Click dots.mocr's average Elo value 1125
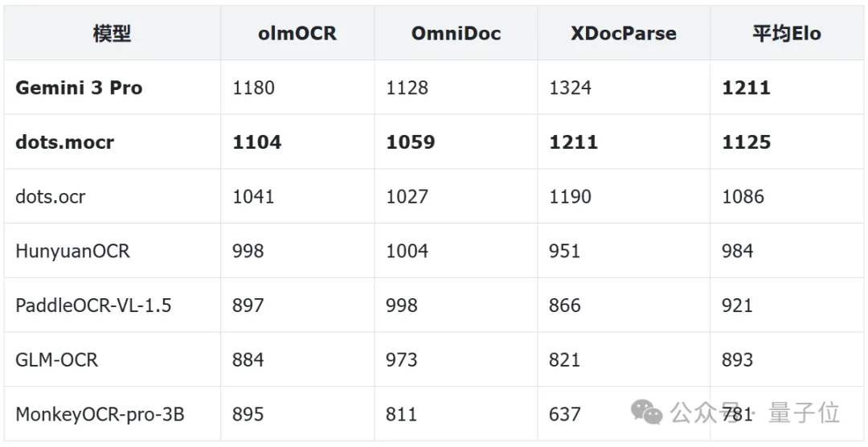Screen dimensions: 868x447 pyautogui.click(x=746, y=142)
